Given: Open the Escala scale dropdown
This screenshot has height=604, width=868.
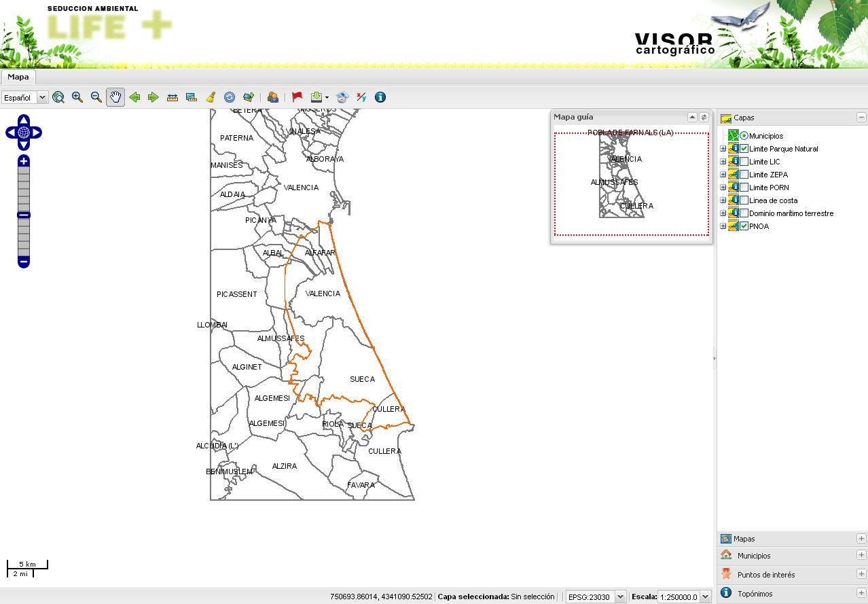Looking at the screenshot, I should (x=706, y=597).
